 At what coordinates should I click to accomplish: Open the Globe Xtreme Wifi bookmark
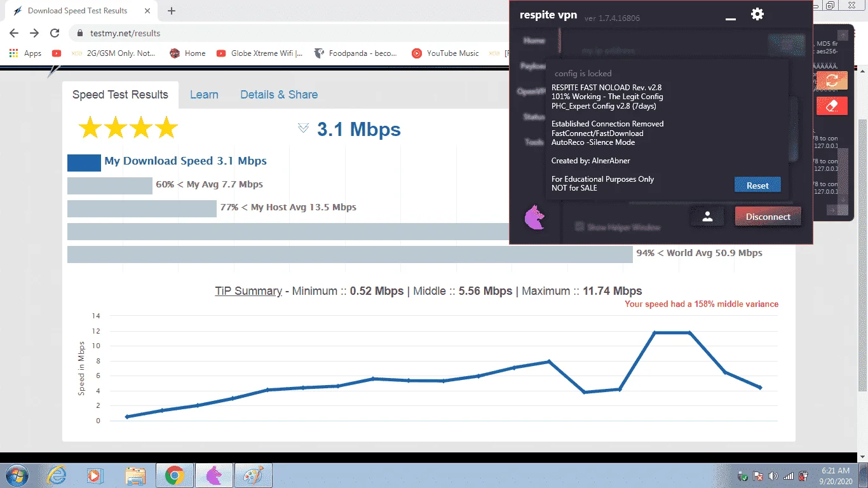click(259, 53)
